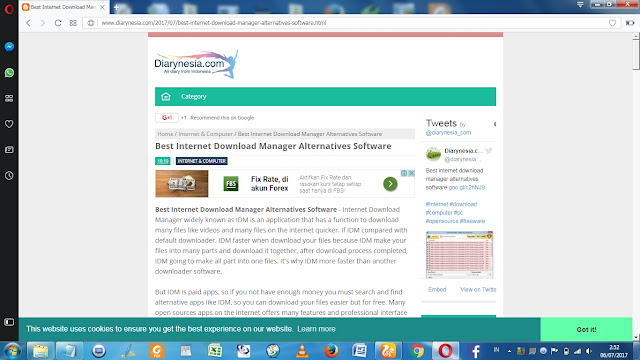Open the #freeware hashtag
Viewport: 640px width, 360px height.
(472, 221)
